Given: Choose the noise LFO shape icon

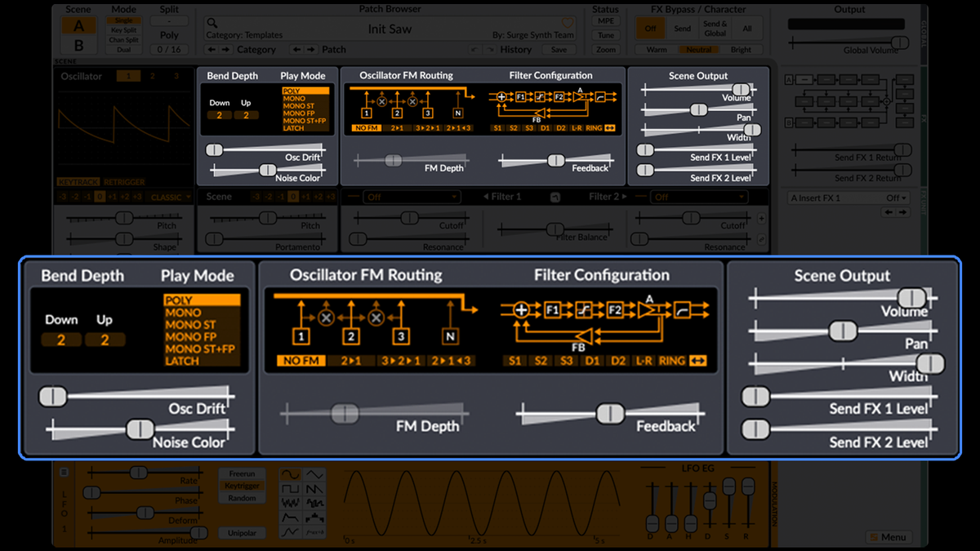Looking at the screenshot, I should (x=291, y=503).
